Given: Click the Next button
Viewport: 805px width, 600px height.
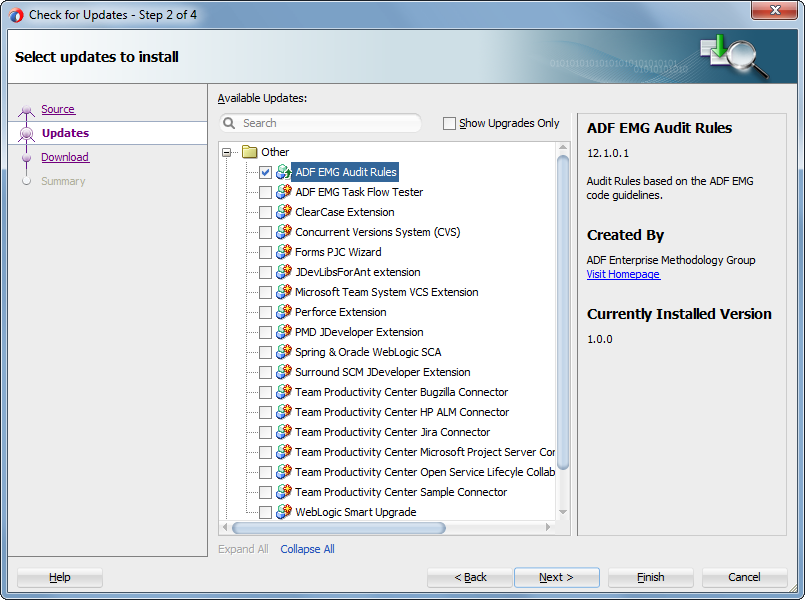Looking at the screenshot, I should click(x=557, y=577).
